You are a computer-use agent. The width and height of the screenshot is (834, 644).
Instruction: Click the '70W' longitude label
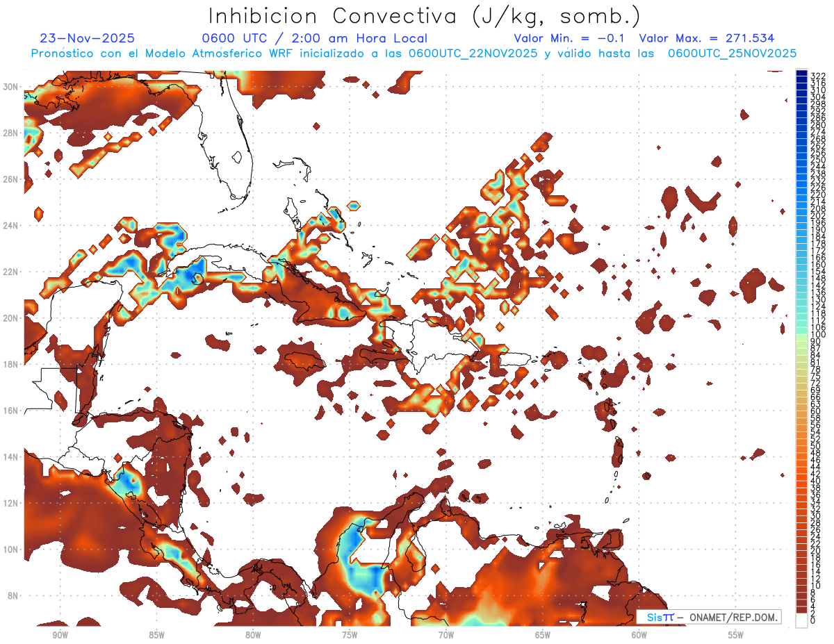(446, 635)
